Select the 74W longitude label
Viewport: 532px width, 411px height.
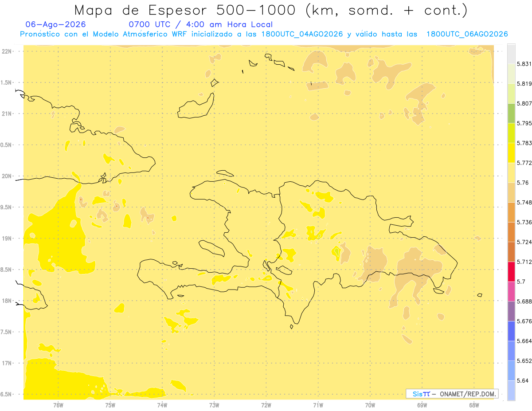point(162,405)
